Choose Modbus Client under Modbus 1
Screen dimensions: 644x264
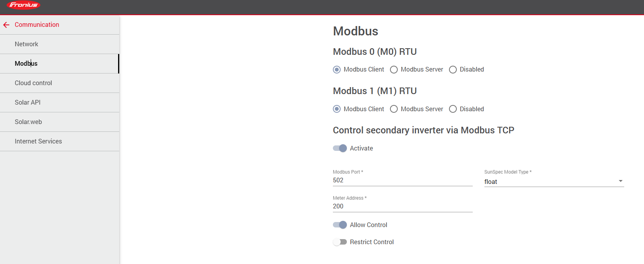[337, 109]
